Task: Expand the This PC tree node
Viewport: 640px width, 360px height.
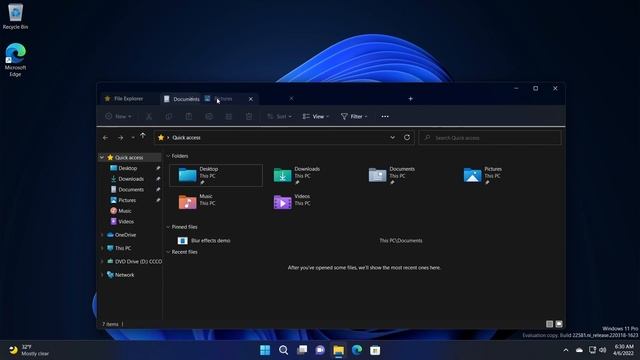Action: pos(102,248)
